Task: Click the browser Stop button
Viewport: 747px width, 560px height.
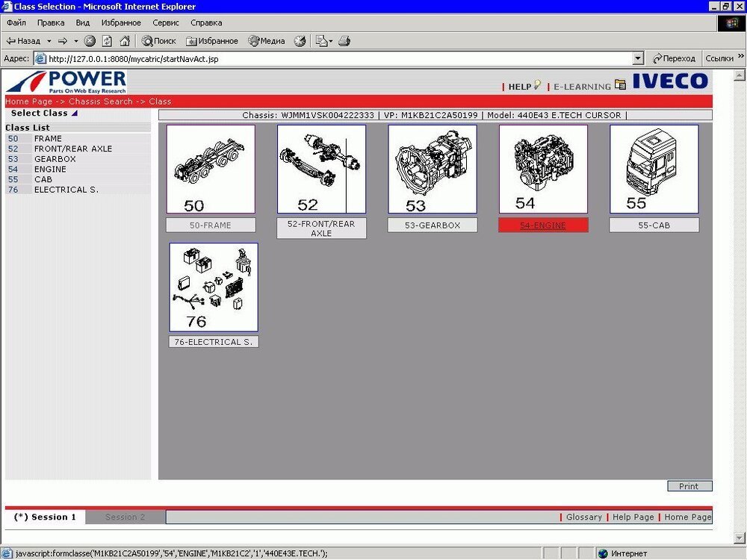Action: (x=90, y=41)
